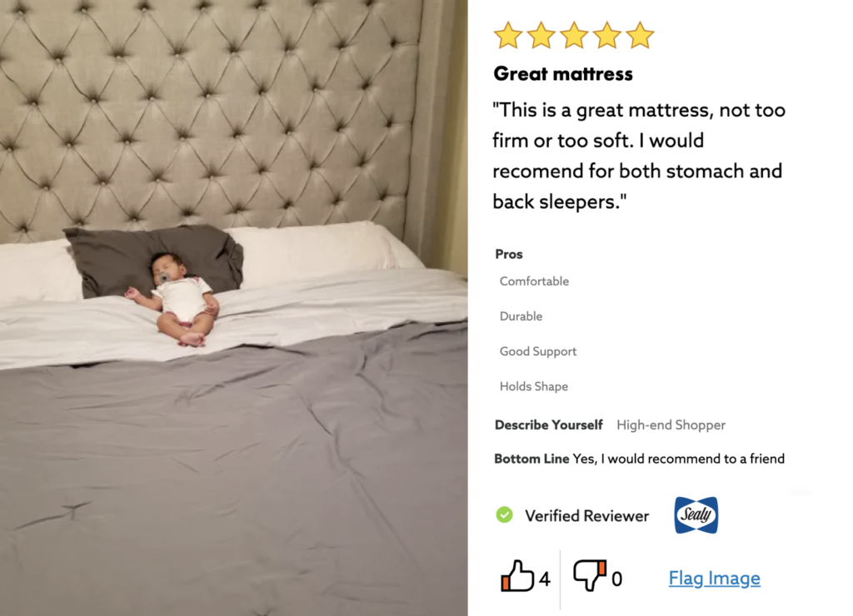Viewport: 853px width, 616px height.
Task: Click the fifth rating star
Action: 640,35
